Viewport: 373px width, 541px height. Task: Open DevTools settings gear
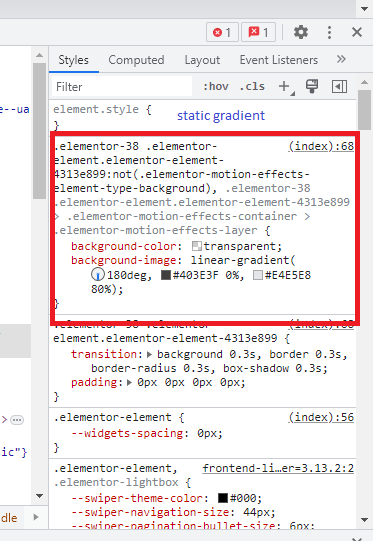click(x=301, y=32)
